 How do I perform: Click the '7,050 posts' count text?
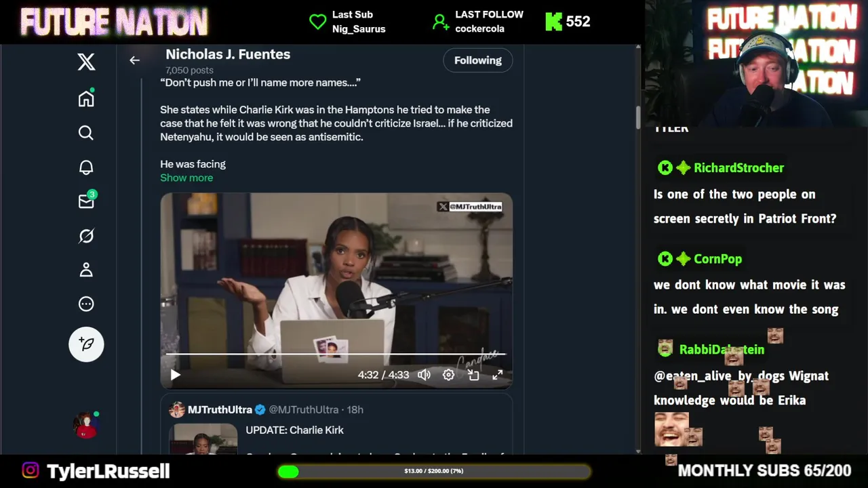point(189,70)
